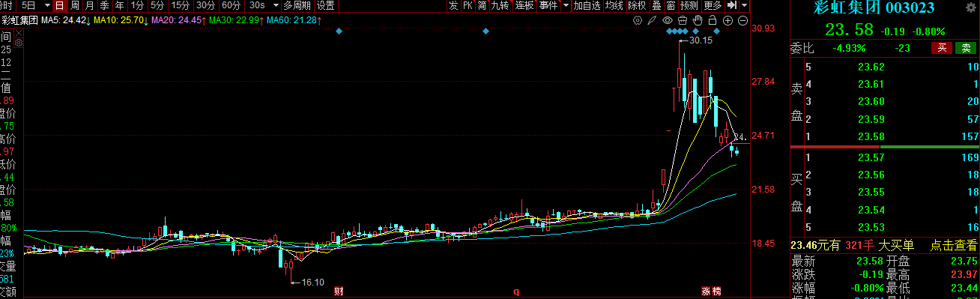Click the red 买 buy button
Viewport: 980px width, 299px height.
[941, 48]
